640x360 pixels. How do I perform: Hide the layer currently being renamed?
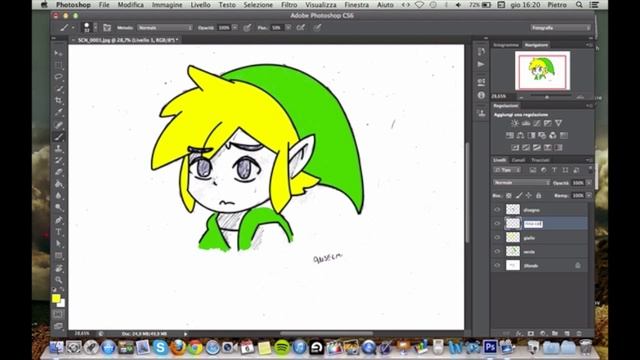click(x=497, y=224)
